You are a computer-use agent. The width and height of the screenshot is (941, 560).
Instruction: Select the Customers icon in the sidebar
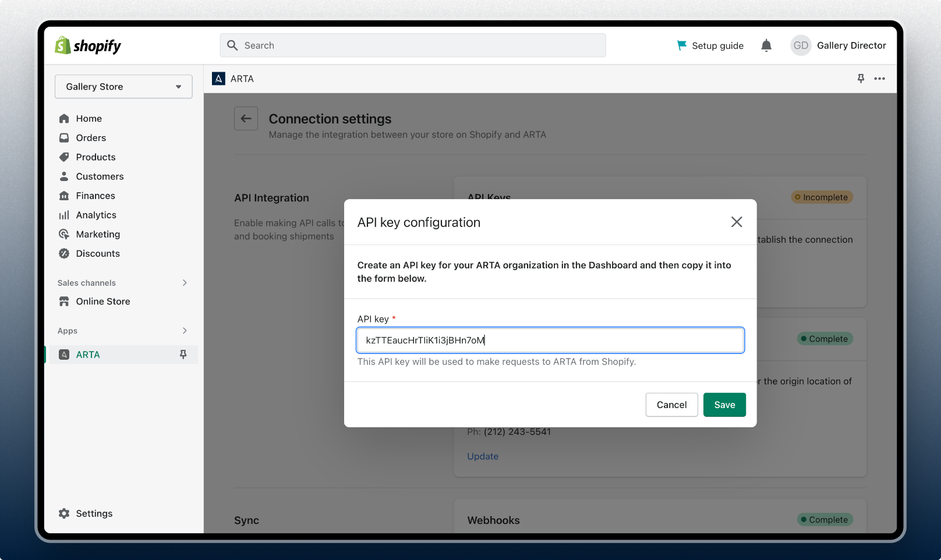tap(64, 176)
